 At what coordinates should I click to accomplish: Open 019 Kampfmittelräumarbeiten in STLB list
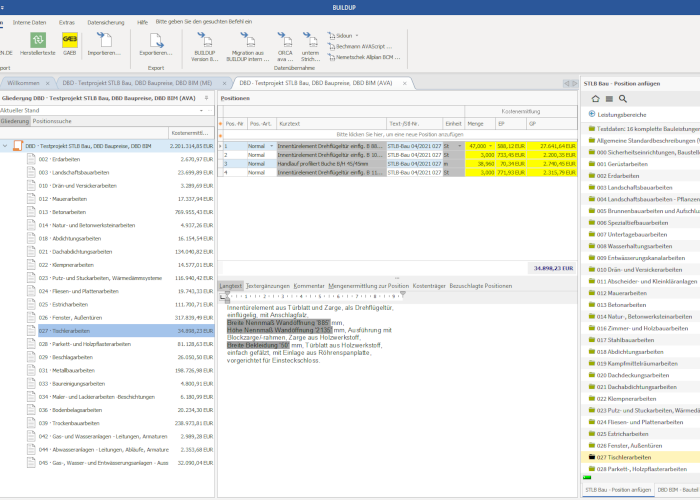coord(637,363)
